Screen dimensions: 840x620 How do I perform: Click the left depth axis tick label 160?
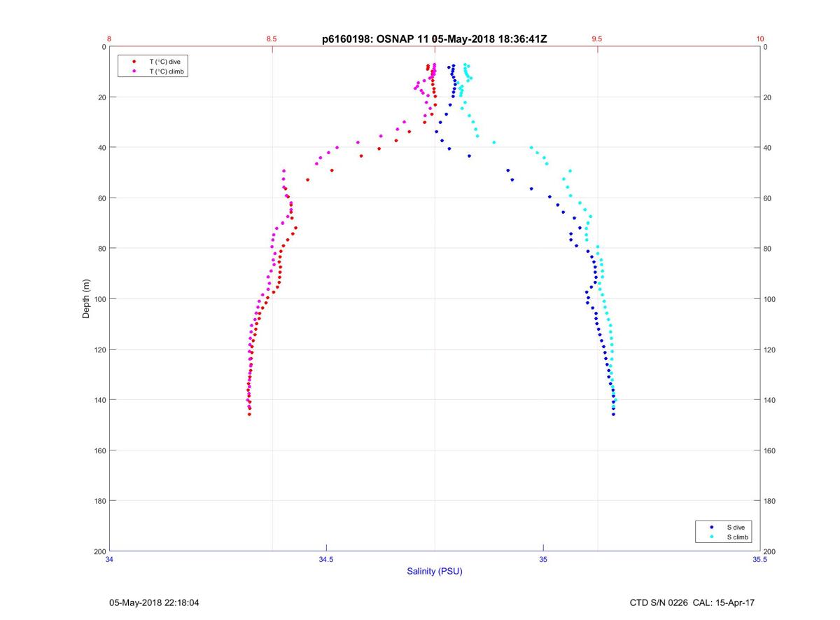coord(99,450)
